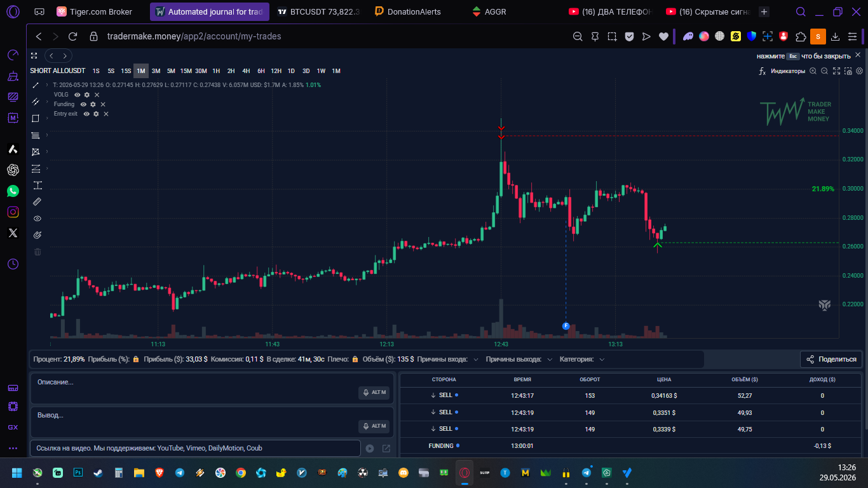Open Entry exit indicator settings gear
Image resolution: width=868 pixels, height=488 pixels.
[96, 114]
